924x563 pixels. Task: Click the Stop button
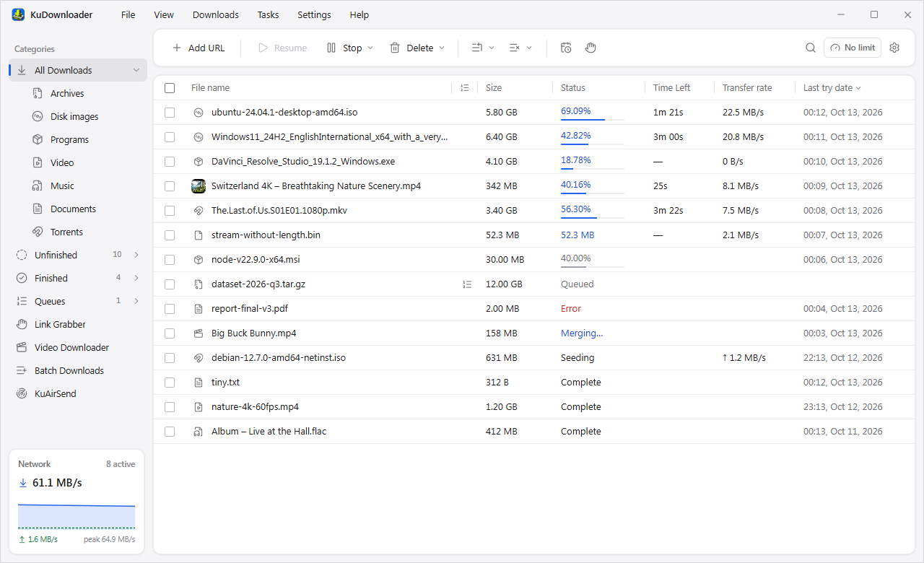(x=344, y=48)
